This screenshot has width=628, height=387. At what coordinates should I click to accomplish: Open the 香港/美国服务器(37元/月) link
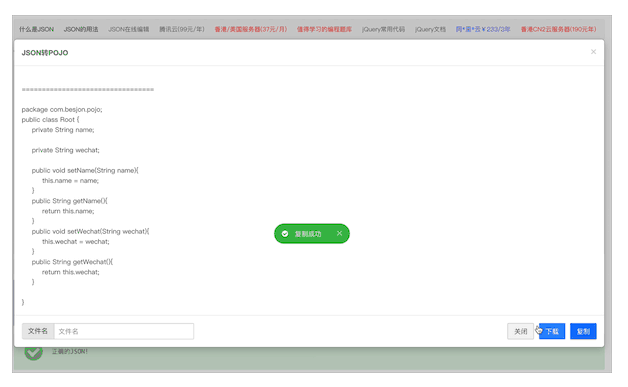251,29
